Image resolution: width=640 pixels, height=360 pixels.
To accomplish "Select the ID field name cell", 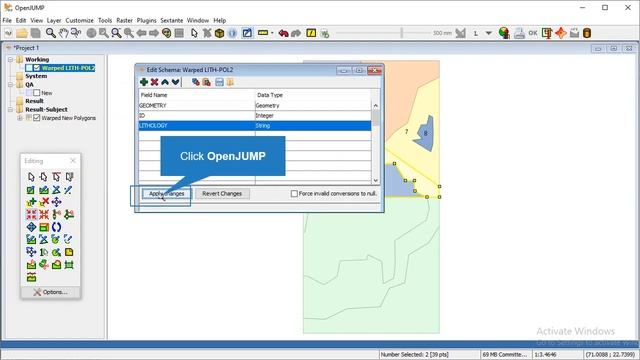I will pos(197,116).
